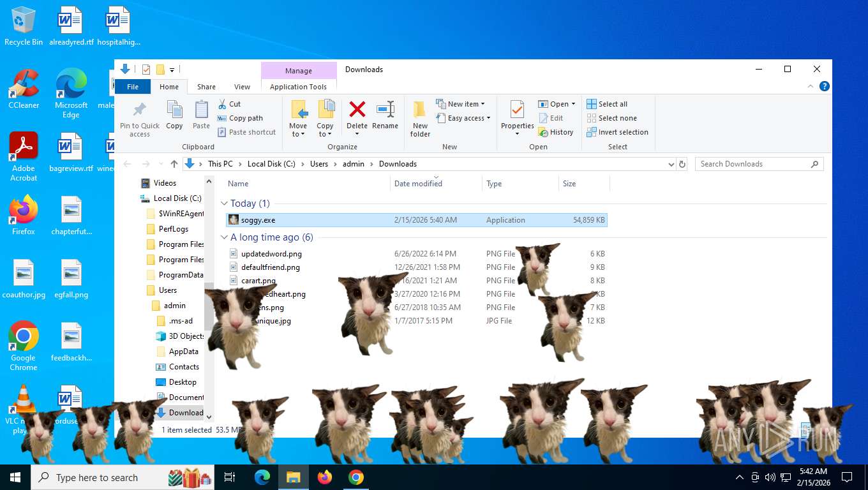The width and height of the screenshot is (868, 490).
Task: Select AppData folder in tree
Action: tap(183, 352)
